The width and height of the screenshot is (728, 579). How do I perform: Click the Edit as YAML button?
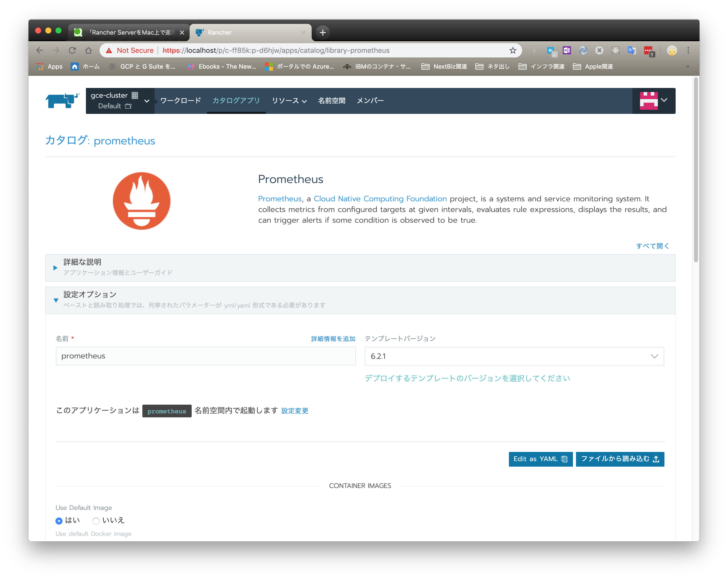coord(540,459)
